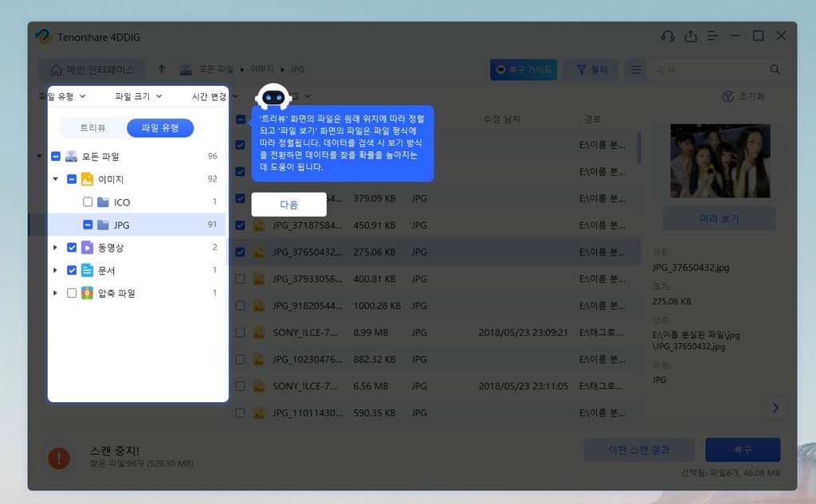Open the 복구 가이드 button
This screenshot has width=816, height=504.
524,70
